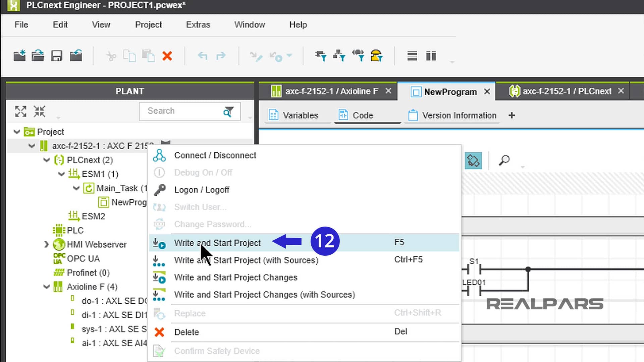Click the network tree filter toolbar icon

339,56
